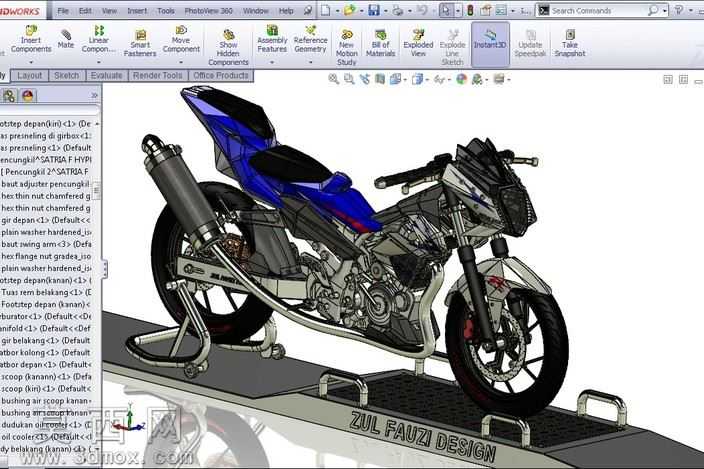Expand the Insert Components dropdown arrow

31,62
